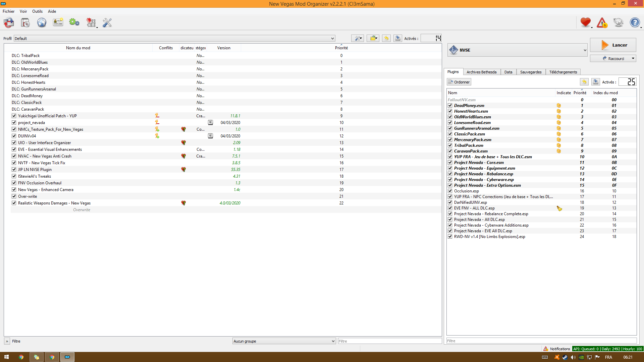Viewport: 644px width, 362px height.
Task: Open the Outils menu
Action: [37, 11]
